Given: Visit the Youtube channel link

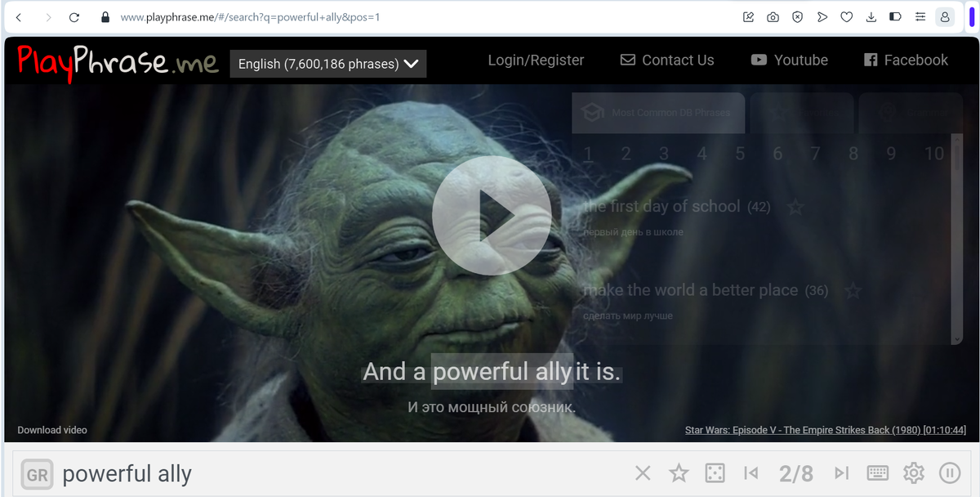Looking at the screenshot, I should (x=790, y=60).
